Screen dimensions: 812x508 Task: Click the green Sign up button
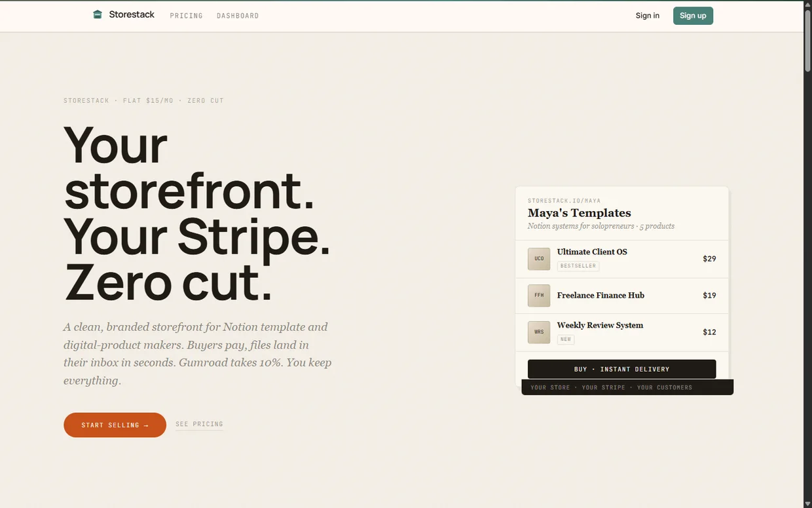(693, 16)
